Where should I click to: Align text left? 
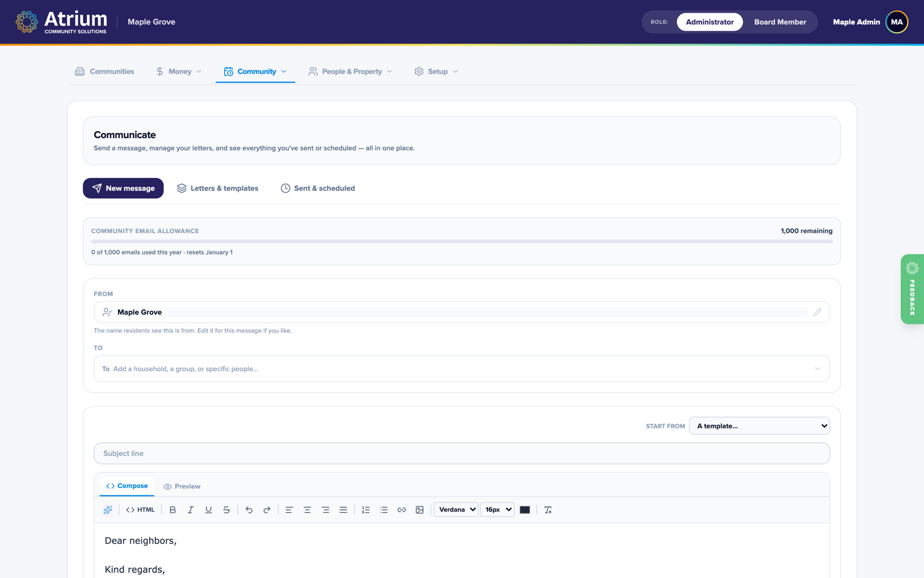point(289,510)
